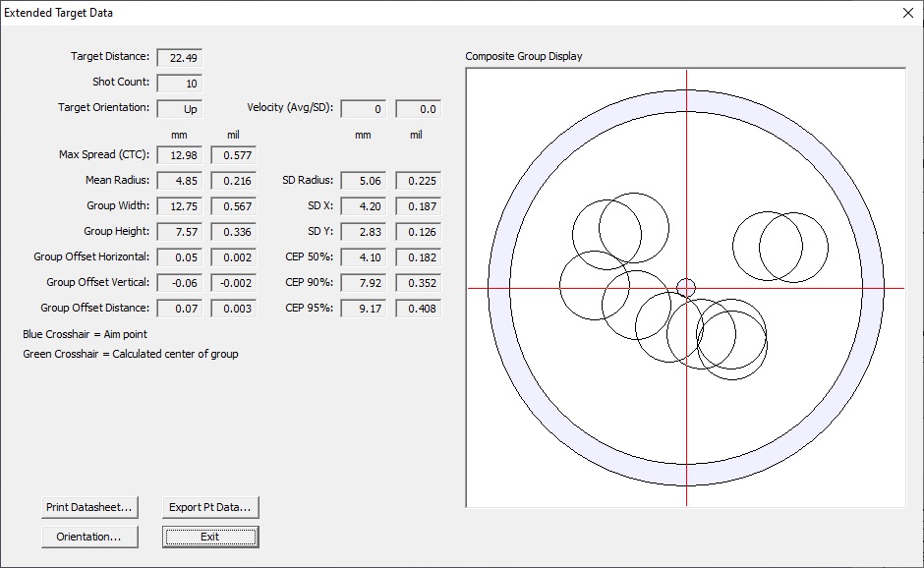Select Group Height mil value 0.336
The image size is (924, 568).
click(x=233, y=232)
